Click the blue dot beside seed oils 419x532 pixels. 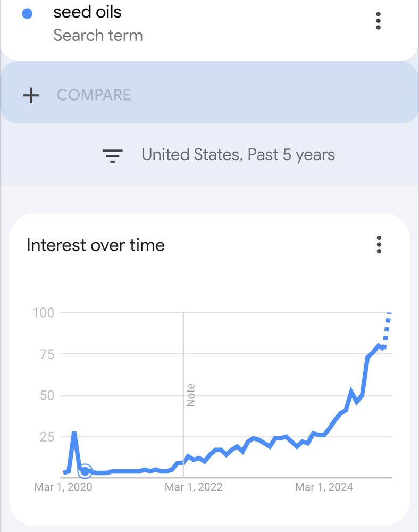click(x=27, y=14)
